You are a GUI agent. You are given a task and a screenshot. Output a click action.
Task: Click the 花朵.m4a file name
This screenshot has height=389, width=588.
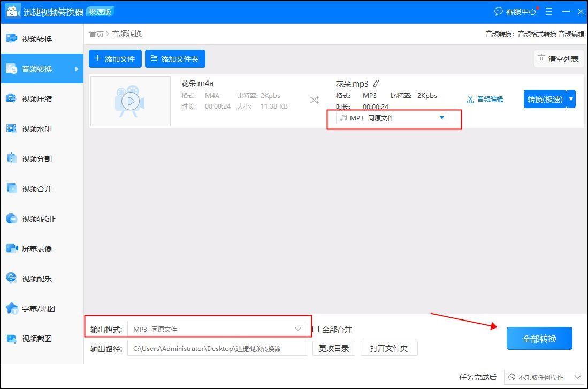[197, 83]
